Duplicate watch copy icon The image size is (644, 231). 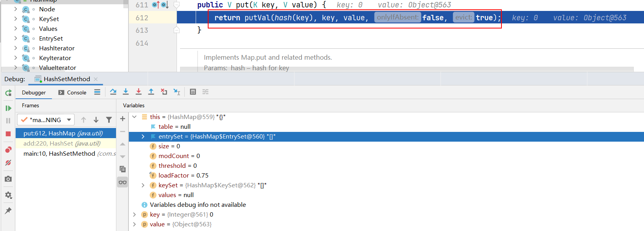123,169
